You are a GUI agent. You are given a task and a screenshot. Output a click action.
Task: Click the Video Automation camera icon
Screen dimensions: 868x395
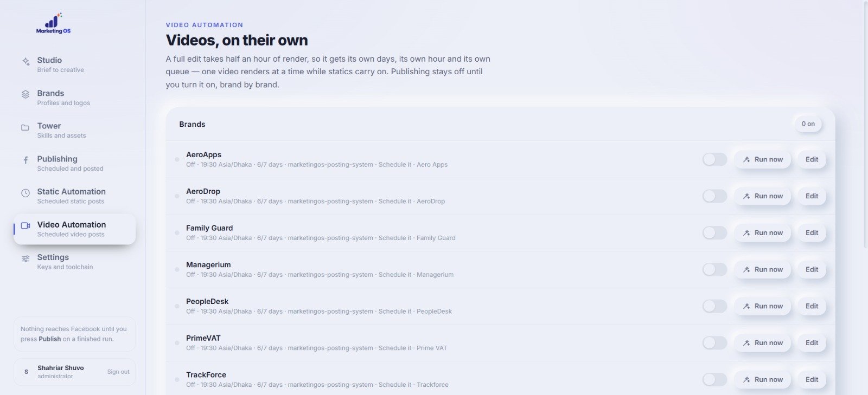coord(25,226)
